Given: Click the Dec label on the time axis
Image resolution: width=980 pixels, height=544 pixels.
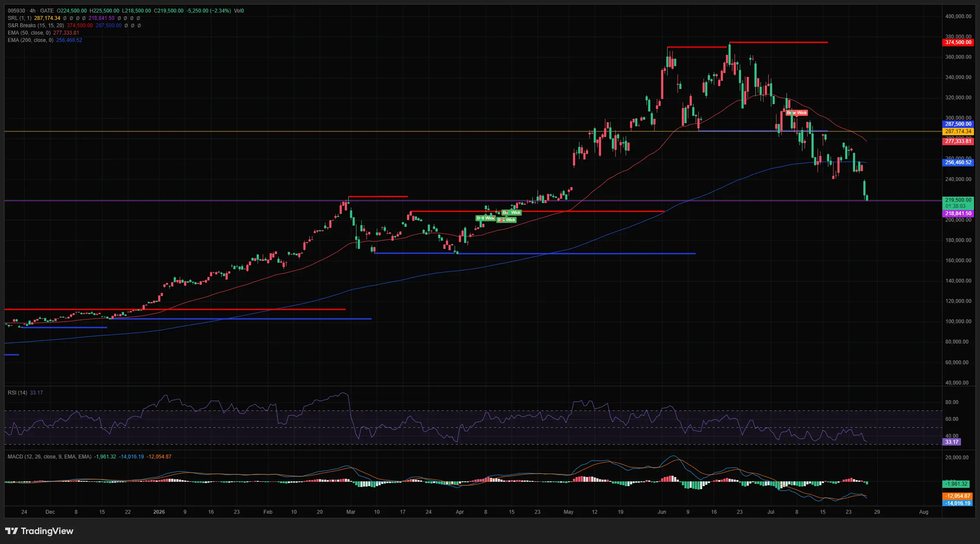Looking at the screenshot, I should click(x=50, y=512).
